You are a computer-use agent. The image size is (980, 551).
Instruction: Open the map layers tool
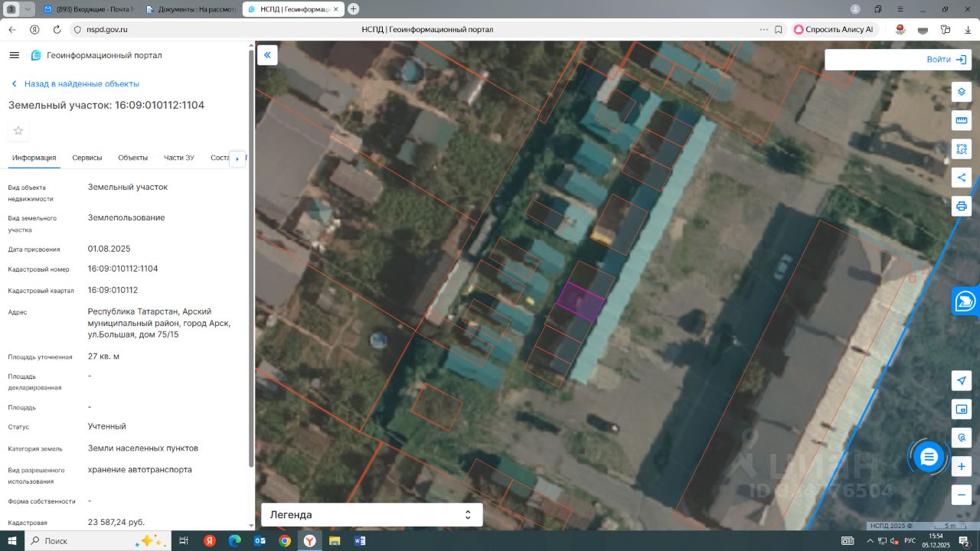962,92
